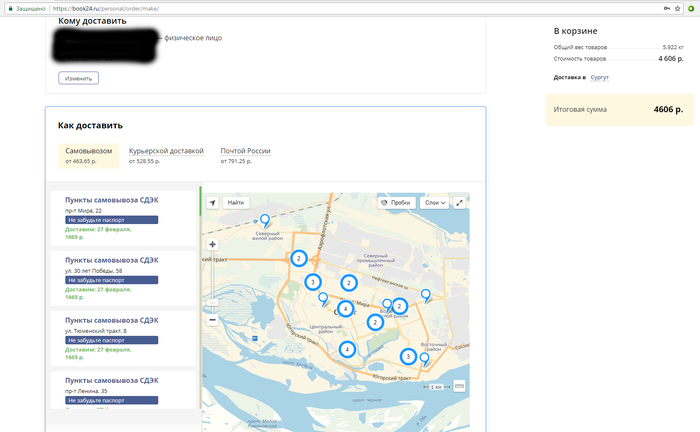Toggle the Пробки traffic layer
Viewport: 700px width, 432px height.
[396, 202]
